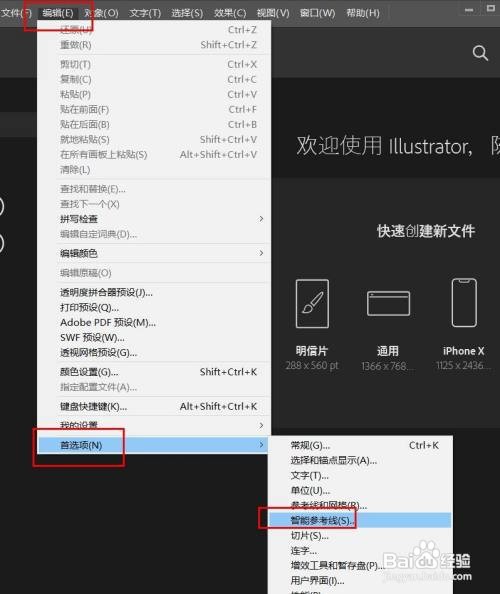Open the 文件(F) menu

click(x=16, y=13)
